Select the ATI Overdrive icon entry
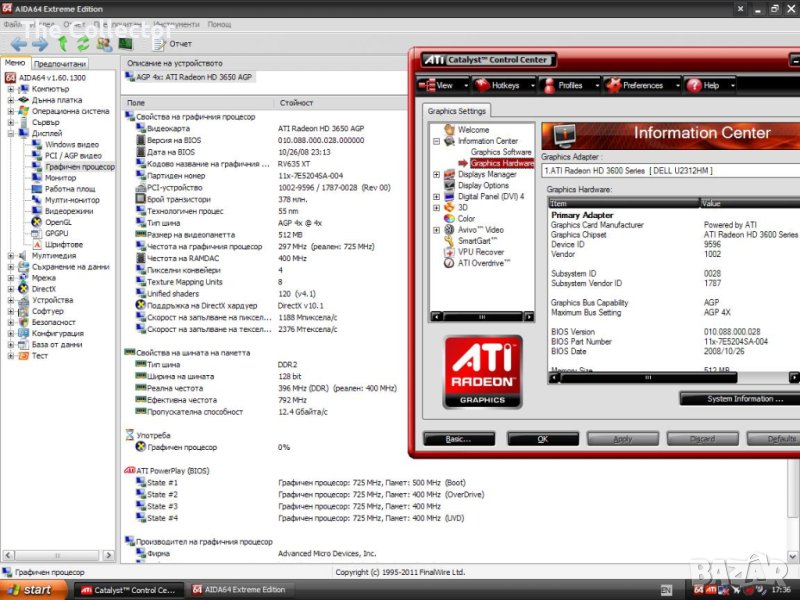Image resolution: width=800 pixels, height=600 pixels. click(484, 263)
